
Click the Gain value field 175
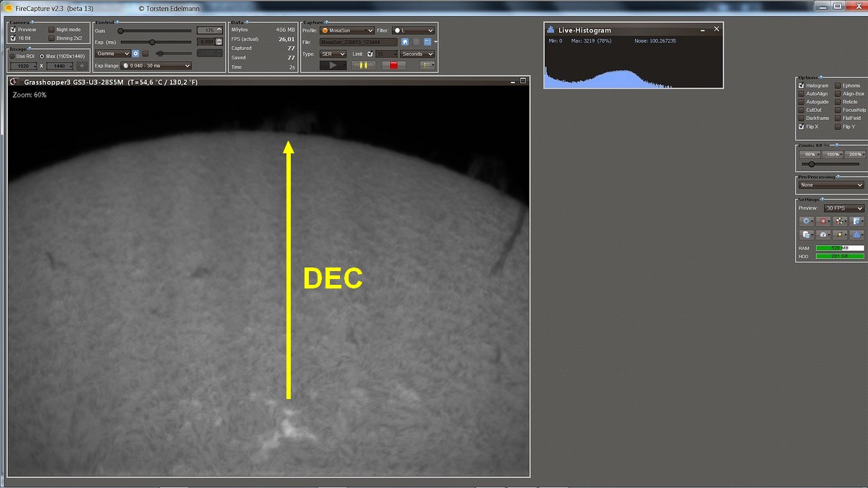(x=210, y=30)
